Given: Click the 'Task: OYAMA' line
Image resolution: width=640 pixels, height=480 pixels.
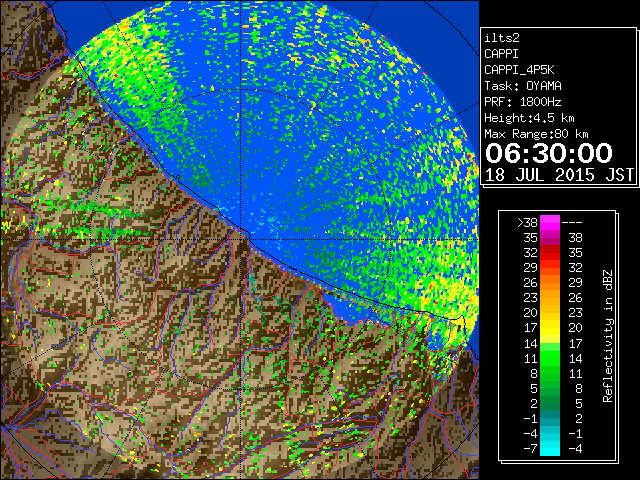Looking at the screenshot, I should (x=522, y=86).
